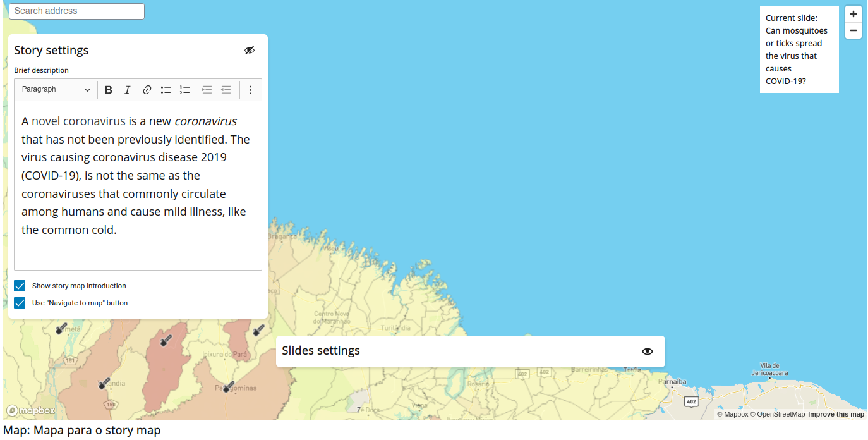Select map marker on dark red region
This screenshot has width=868, height=440.
(166, 340)
